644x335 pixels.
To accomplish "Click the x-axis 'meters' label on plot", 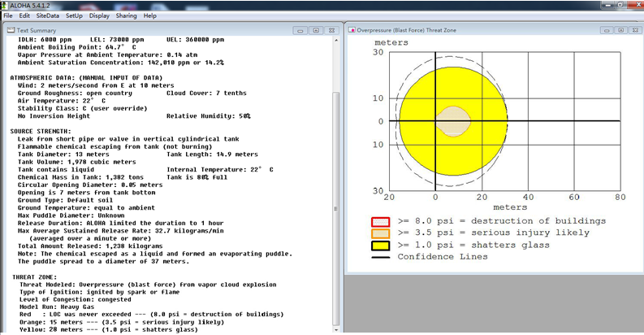I will (510, 207).
